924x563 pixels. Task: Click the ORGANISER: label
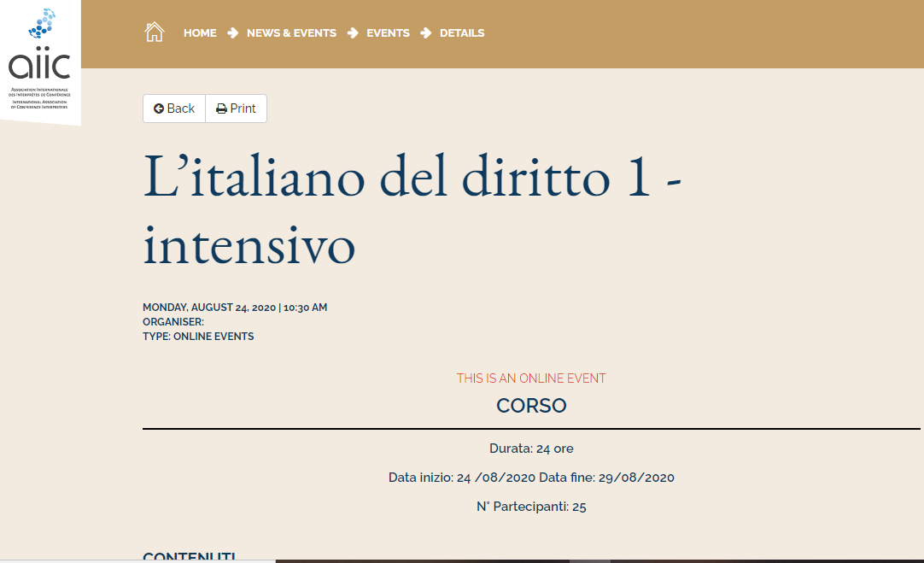click(x=173, y=322)
